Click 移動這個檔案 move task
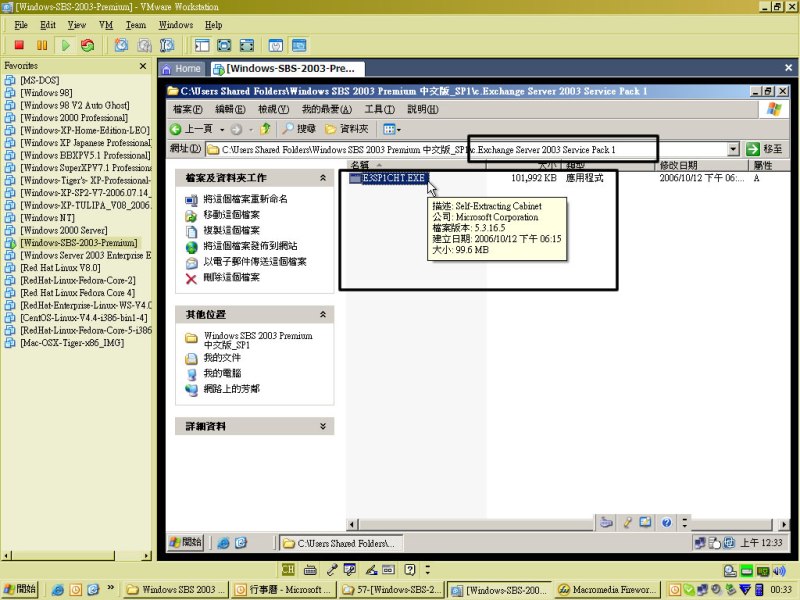Screen dimensions: 800x600 coord(231,215)
